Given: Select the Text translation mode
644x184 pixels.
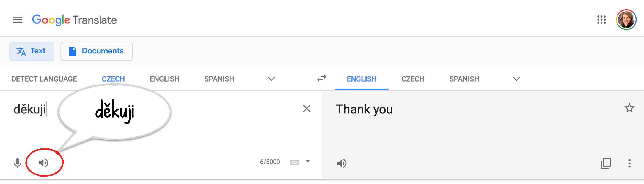Looking at the screenshot, I should pyautogui.click(x=32, y=51).
